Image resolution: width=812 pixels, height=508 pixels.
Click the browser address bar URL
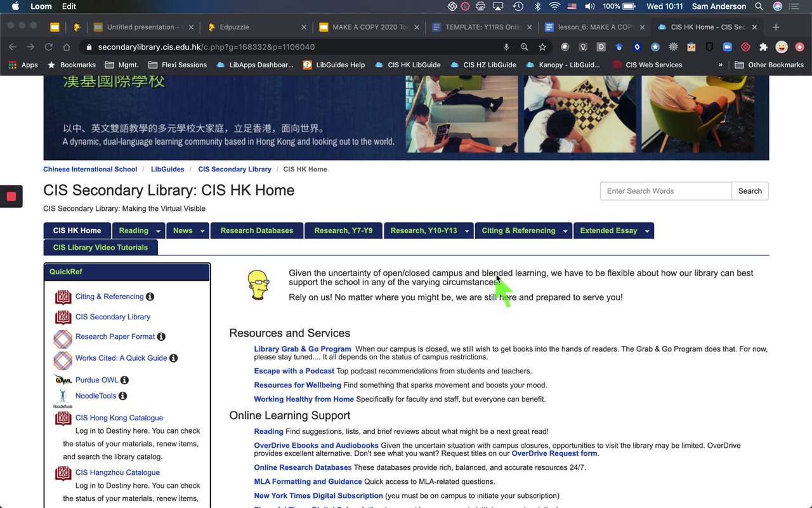(206, 47)
